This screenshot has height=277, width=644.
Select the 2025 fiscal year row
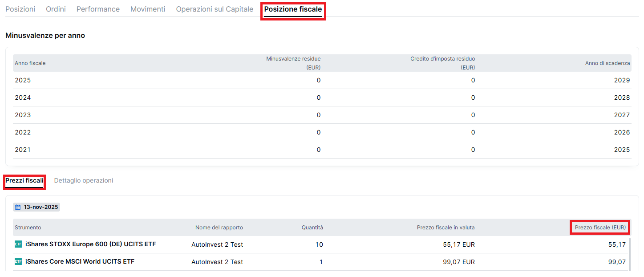click(322, 80)
